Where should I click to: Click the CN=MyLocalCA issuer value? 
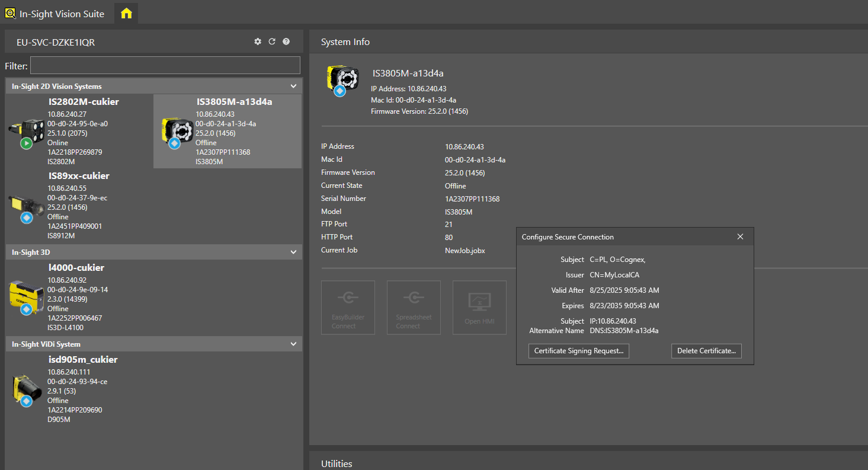614,275
